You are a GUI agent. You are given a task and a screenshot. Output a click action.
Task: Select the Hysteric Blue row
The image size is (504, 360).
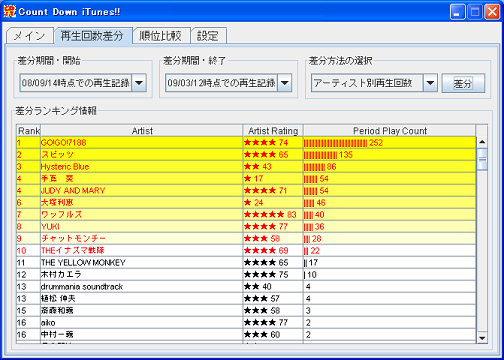[246, 167]
